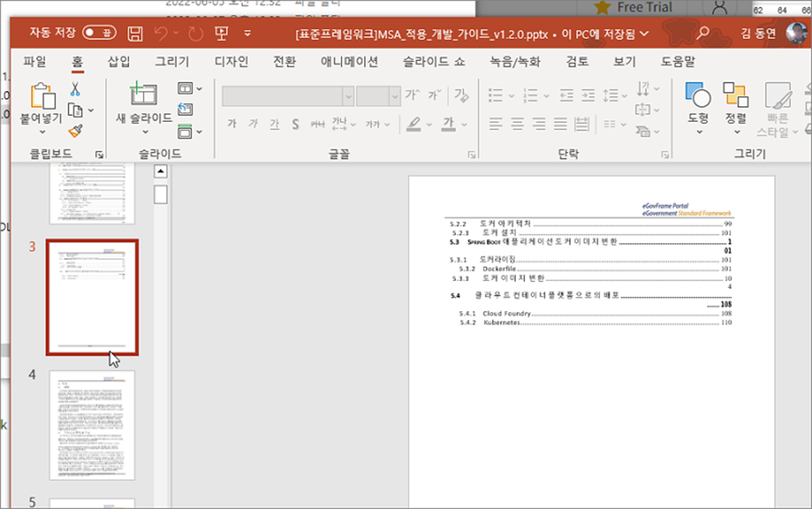
Task: Select the 그리기 ribbon tab
Action: click(172, 62)
